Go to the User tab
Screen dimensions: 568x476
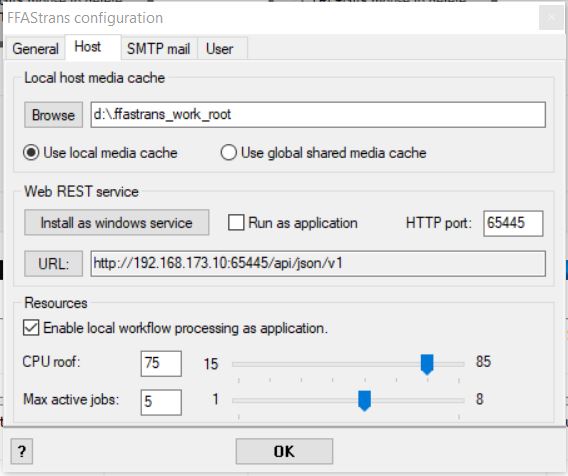click(x=220, y=48)
